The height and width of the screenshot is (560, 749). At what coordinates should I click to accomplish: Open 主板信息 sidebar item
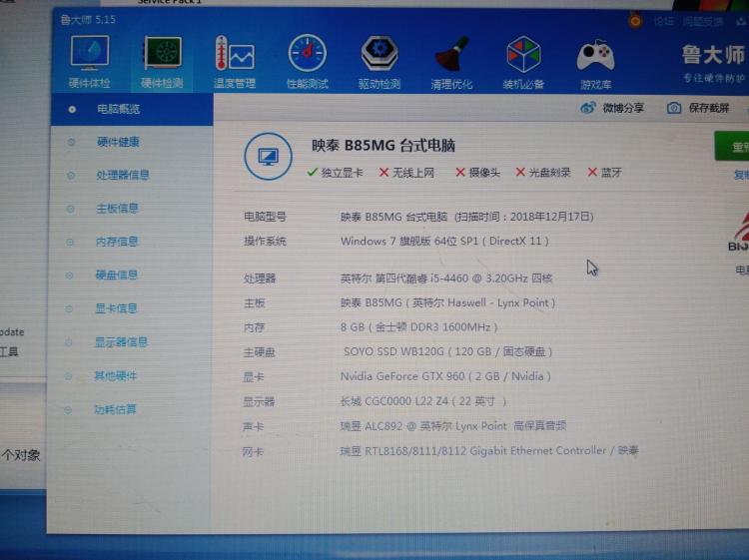click(118, 209)
